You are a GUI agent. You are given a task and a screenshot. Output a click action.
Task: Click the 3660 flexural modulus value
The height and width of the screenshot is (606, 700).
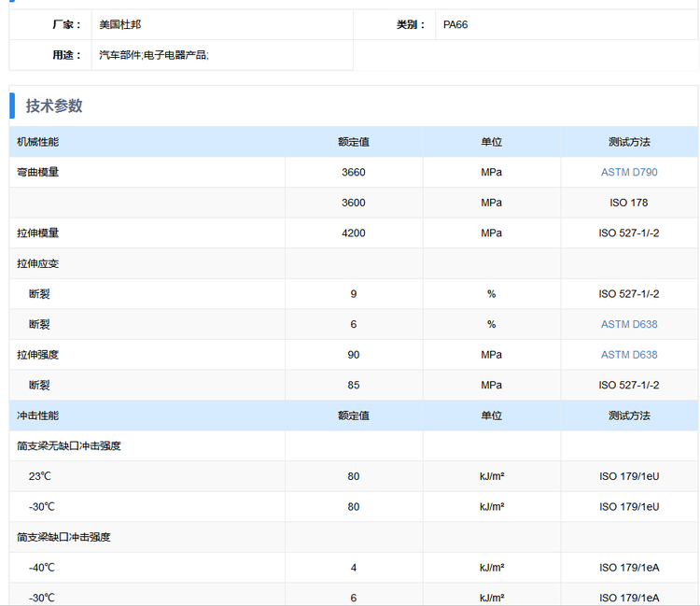click(354, 173)
